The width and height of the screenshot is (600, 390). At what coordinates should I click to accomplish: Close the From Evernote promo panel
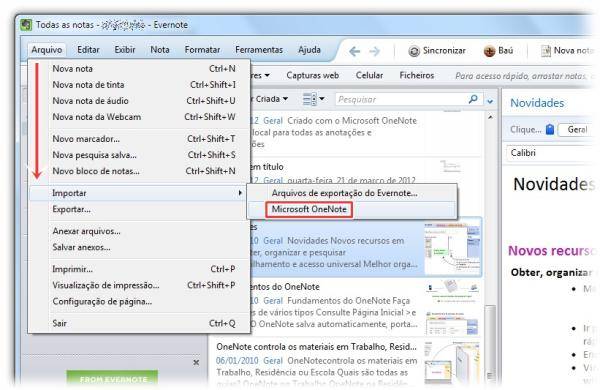(196, 362)
